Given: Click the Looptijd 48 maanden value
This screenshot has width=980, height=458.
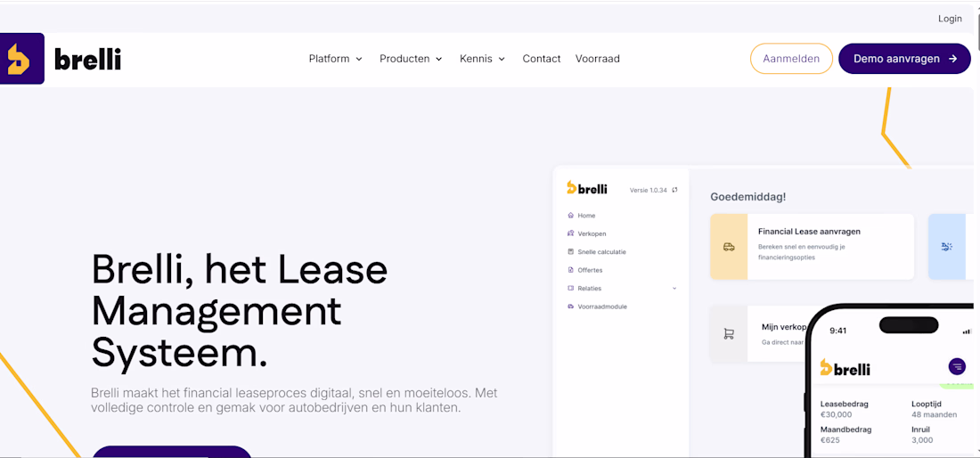Looking at the screenshot, I should [x=935, y=414].
